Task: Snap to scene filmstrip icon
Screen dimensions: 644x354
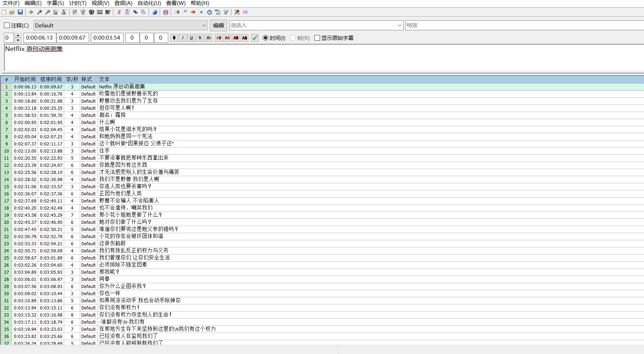Action: point(100,12)
